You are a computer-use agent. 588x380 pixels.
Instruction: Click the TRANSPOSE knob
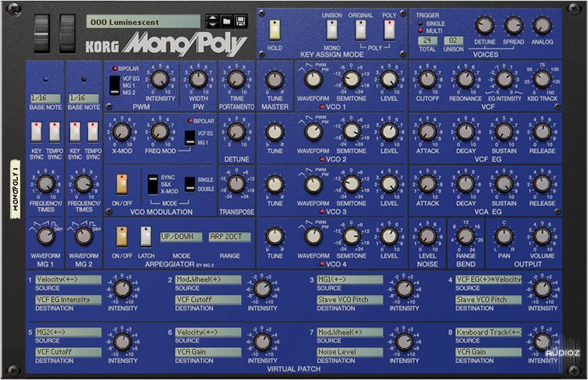click(x=236, y=184)
